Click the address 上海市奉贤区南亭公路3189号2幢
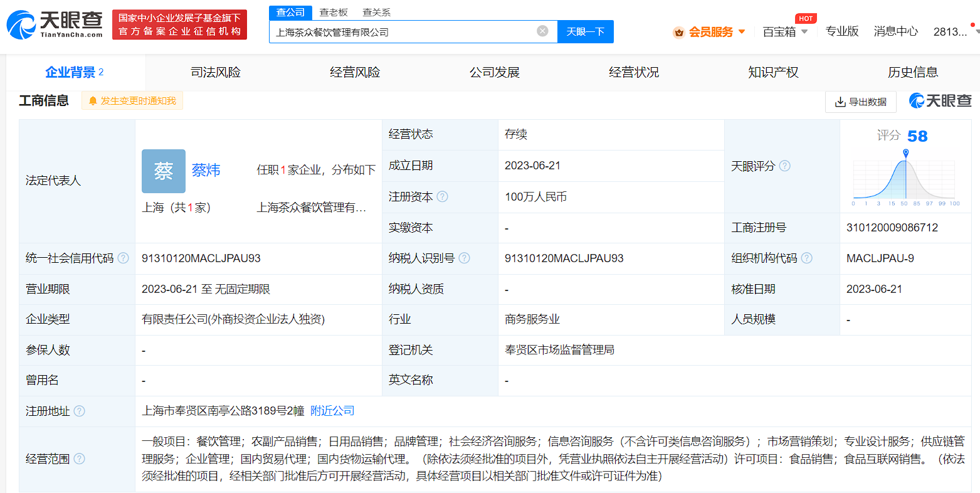 pos(223,411)
